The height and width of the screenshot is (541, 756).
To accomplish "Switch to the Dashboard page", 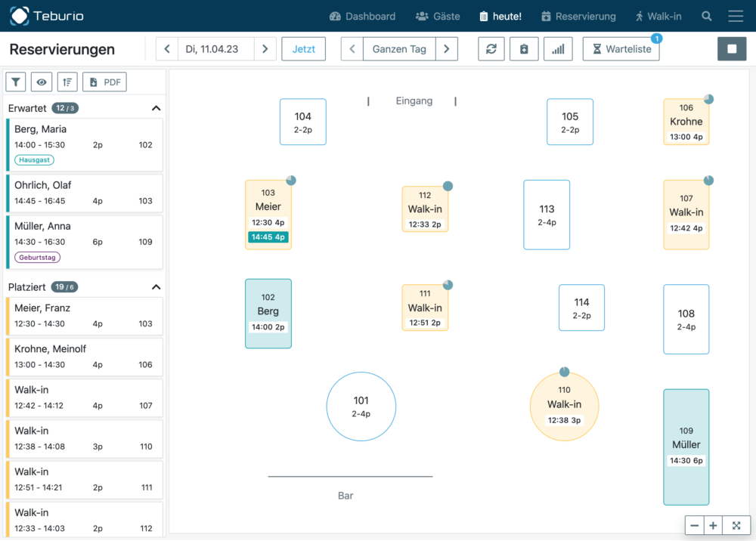I will (x=362, y=16).
